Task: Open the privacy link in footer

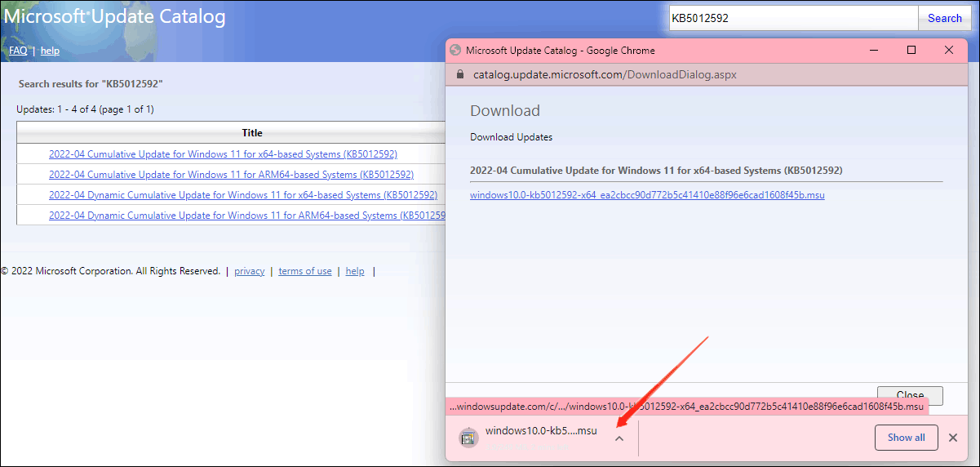Action: (249, 271)
